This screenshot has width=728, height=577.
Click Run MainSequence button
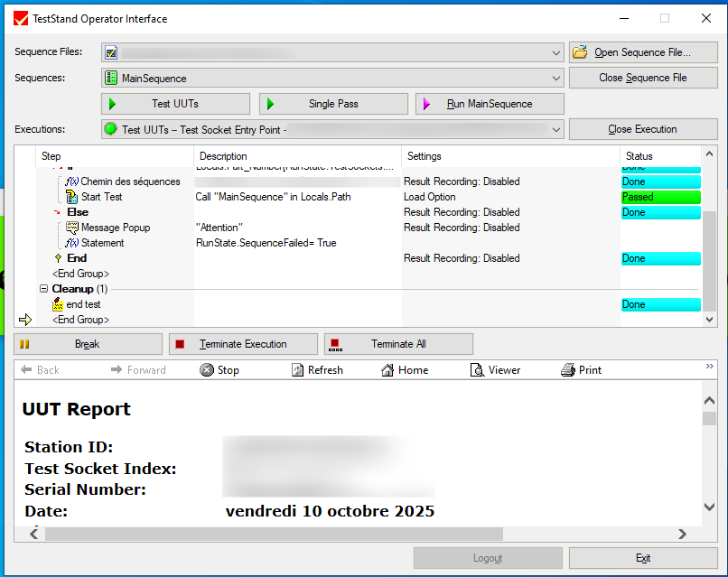point(489,104)
